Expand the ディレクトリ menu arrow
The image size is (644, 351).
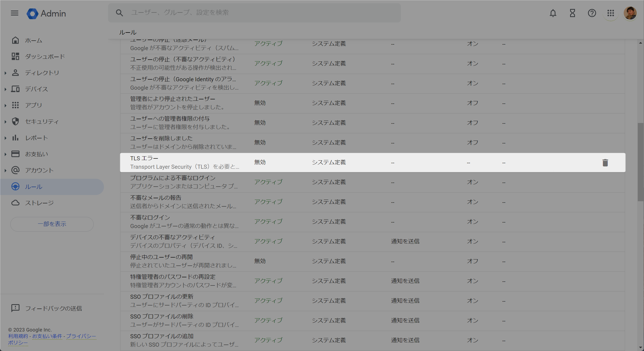coord(5,73)
